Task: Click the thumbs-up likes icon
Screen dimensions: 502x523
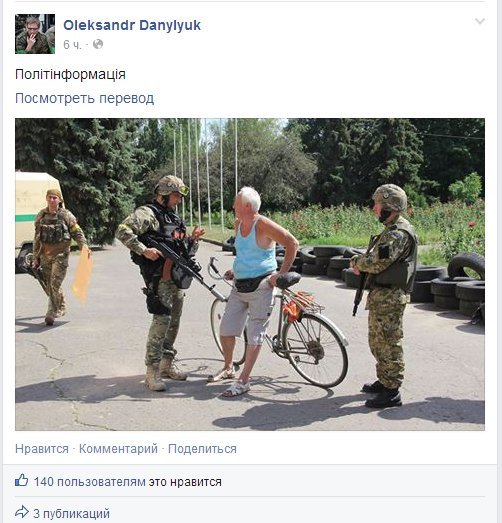Action: pyautogui.click(x=22, y=480)
